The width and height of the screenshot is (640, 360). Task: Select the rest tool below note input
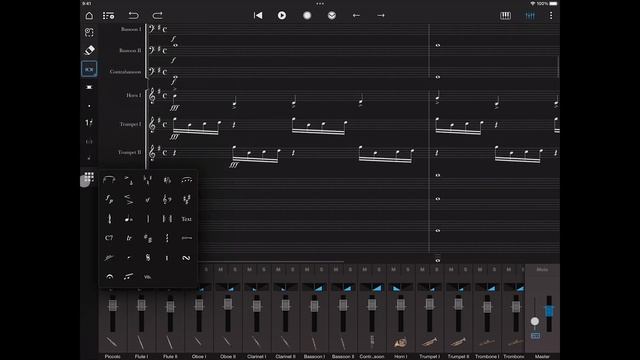(x=89, y=87)
